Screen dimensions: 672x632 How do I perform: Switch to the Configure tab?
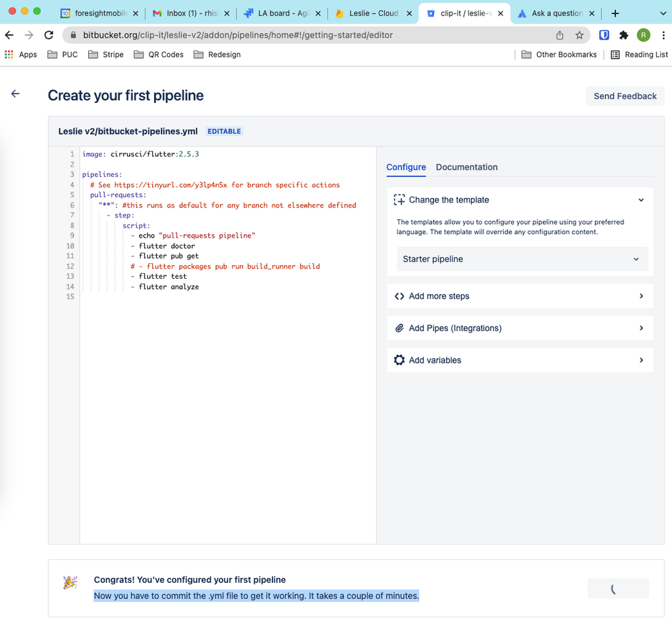[x=406, y=167]
